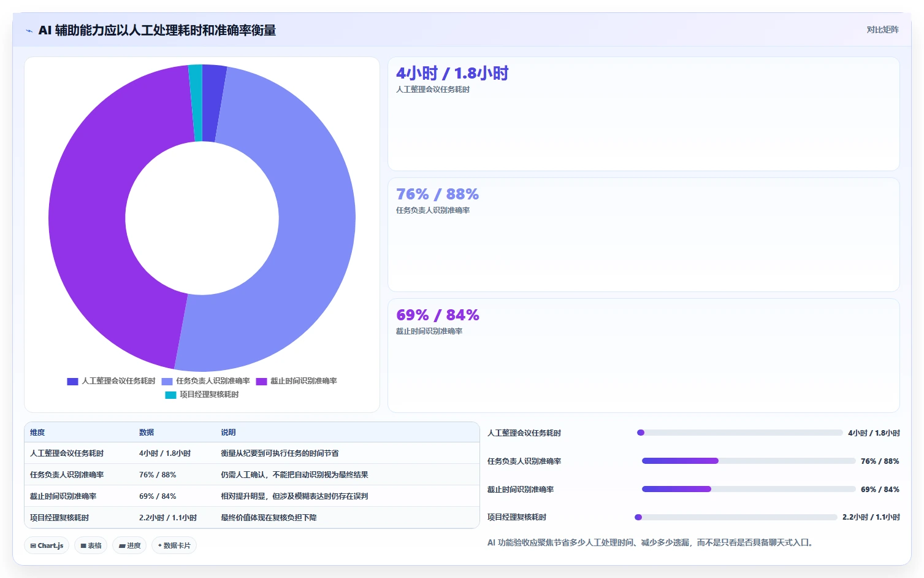Click the 对比矩阵 label in the header
924x578 pixels.
(882, 29)
